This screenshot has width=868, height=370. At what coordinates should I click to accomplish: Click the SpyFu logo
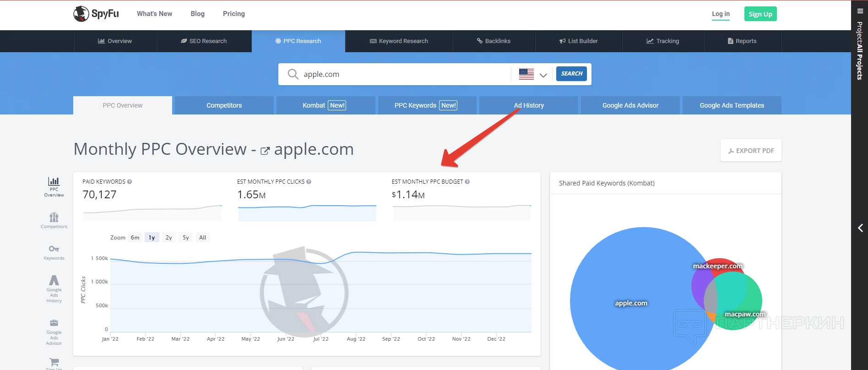(96, 14)
